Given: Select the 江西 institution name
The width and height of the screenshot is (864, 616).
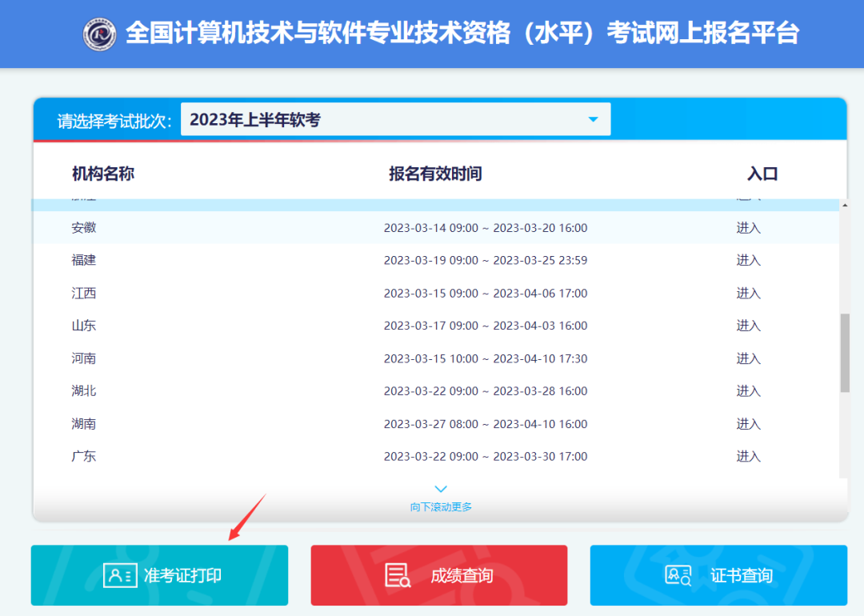Looking at the screenshot, I should click(x=84, y=293).
